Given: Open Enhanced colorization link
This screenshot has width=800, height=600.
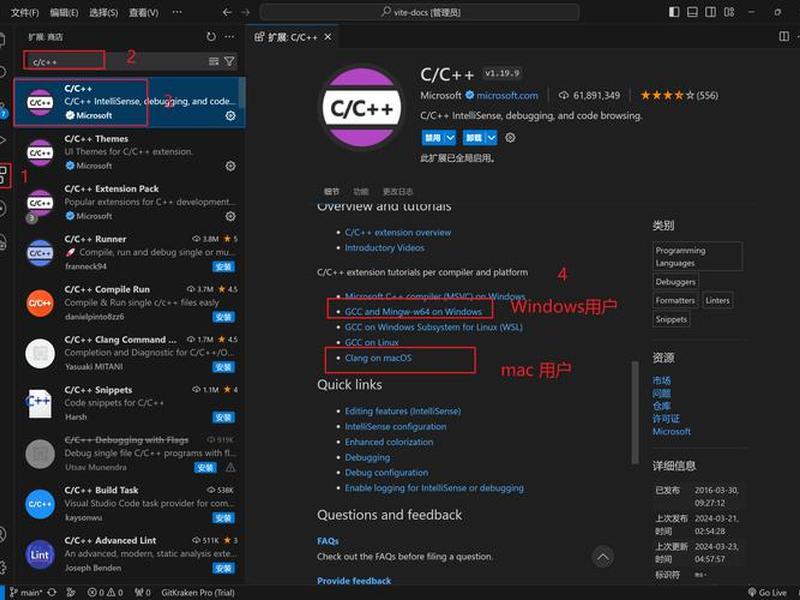Looking at the screenshot, I should (x=389, y=442).
